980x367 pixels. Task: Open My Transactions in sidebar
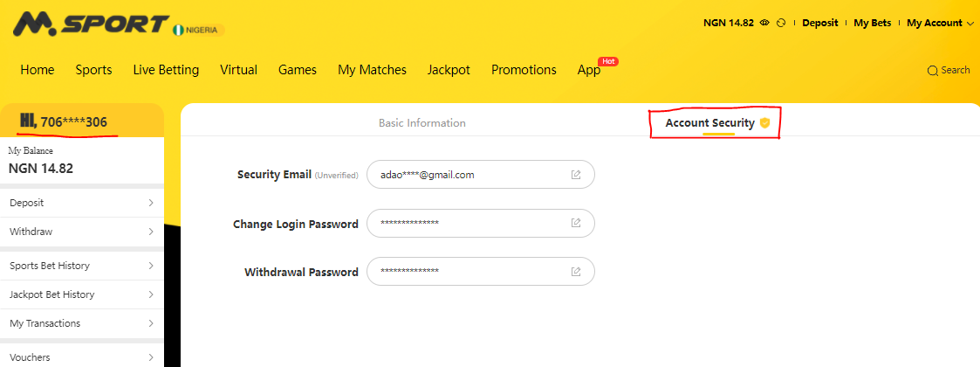[82, 323]
